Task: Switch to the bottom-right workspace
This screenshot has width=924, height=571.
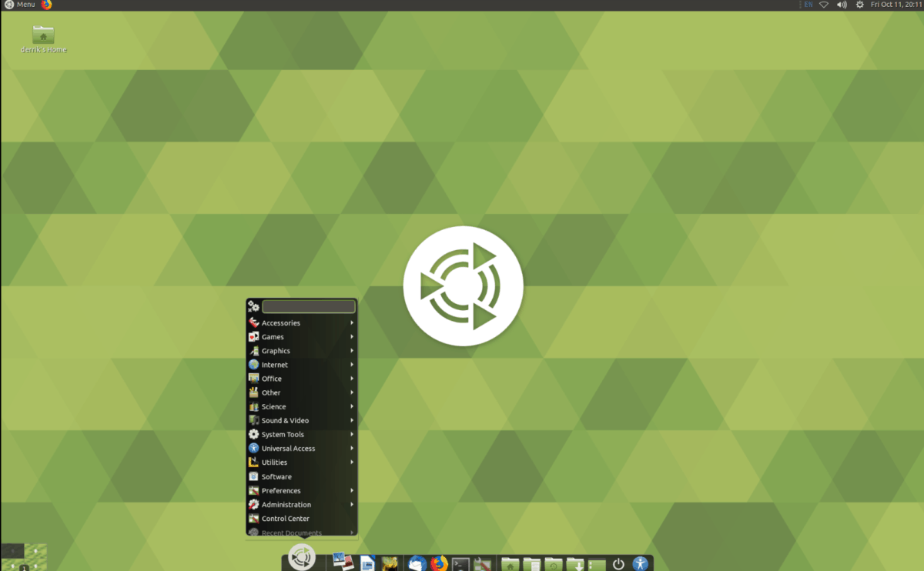Action: click(35, 564)
